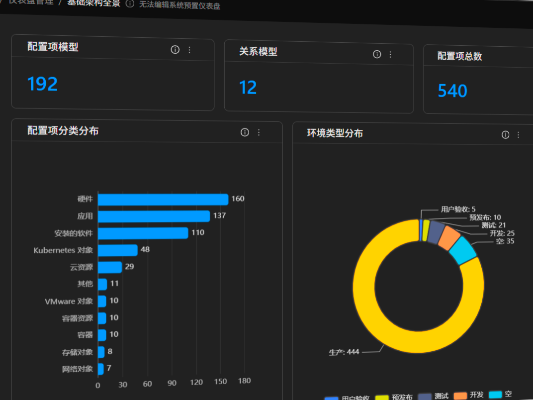The image size is (533, 400).
Task: Select the Kubernetes 对象 bar
Action: click(118, 250)
